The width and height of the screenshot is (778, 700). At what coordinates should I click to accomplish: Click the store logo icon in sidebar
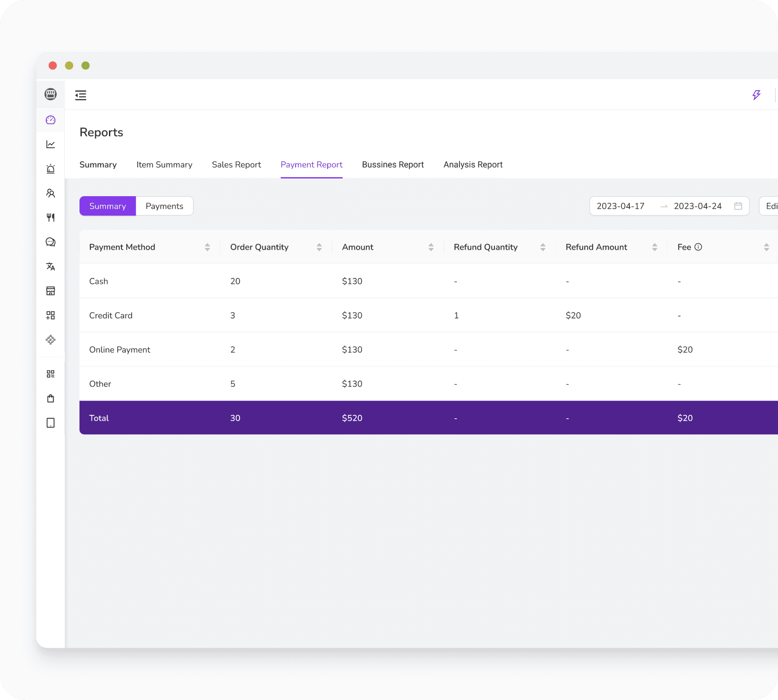[51, 94]
